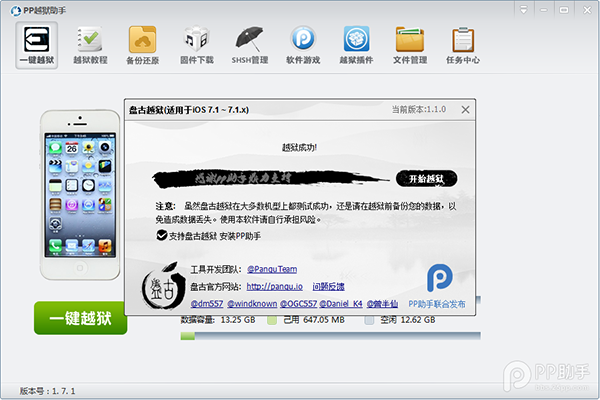
Task: Open the @Daniel_K4 link
Action: (x=341, y=304)
